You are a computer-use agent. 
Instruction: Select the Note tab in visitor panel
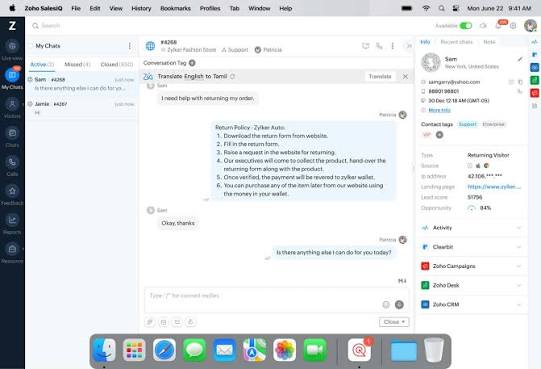(489, 42)
